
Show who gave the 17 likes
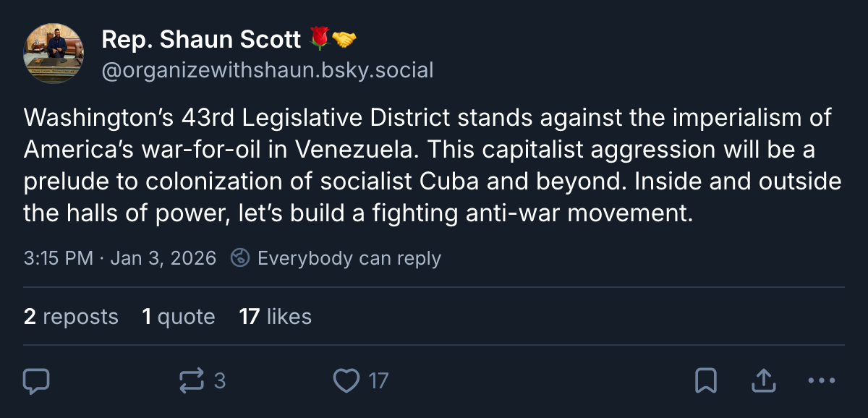[276, 317]
